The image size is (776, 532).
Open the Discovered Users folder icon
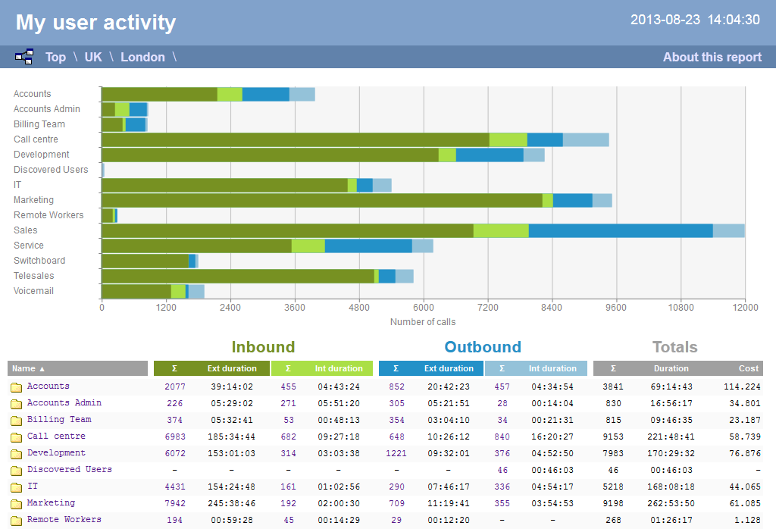click(14, 470)
